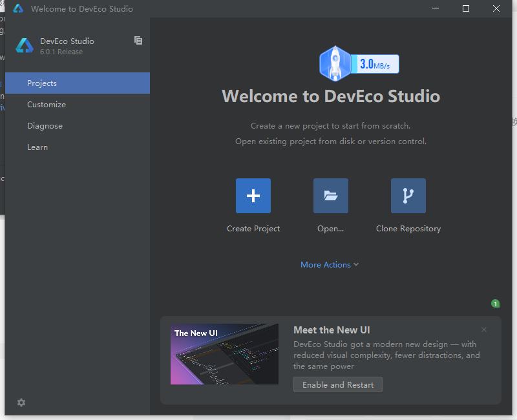Maximize the DevEco Studio window
The height and width of the screenshot is (420, 517).
(x=465, y=8)
